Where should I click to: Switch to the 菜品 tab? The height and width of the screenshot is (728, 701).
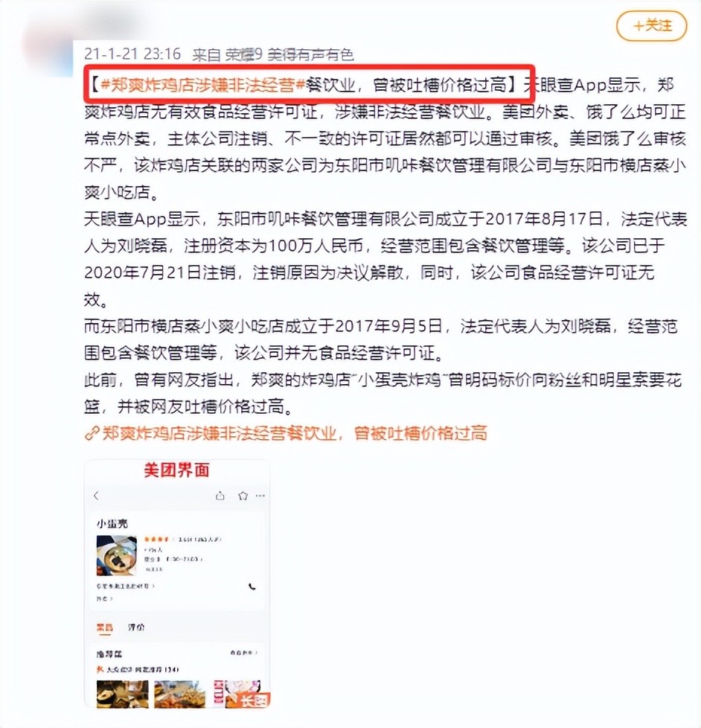(105, 628)
